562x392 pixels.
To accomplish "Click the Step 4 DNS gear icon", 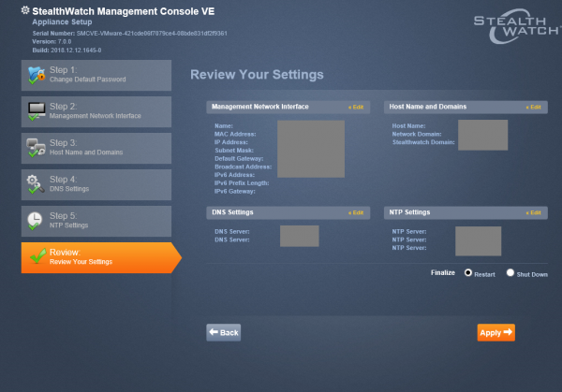I will 36,183.
